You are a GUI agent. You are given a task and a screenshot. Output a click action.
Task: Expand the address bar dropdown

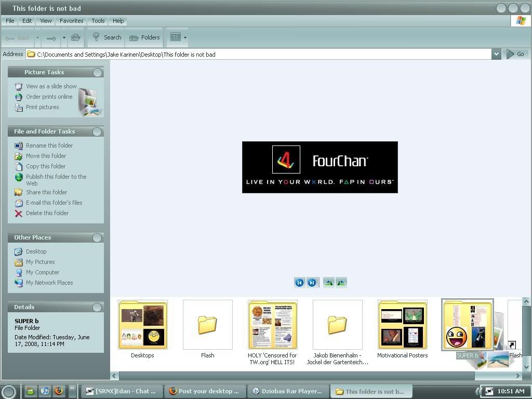496,54
